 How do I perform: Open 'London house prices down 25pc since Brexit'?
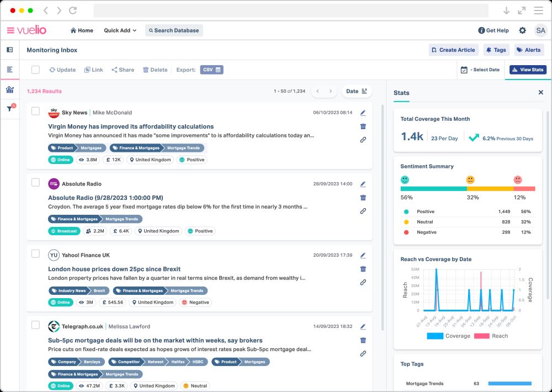click(x=114, y=269)
